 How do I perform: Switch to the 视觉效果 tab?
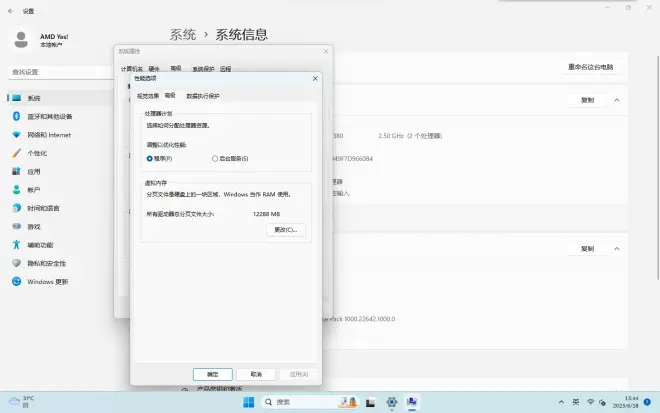point(148,96)
